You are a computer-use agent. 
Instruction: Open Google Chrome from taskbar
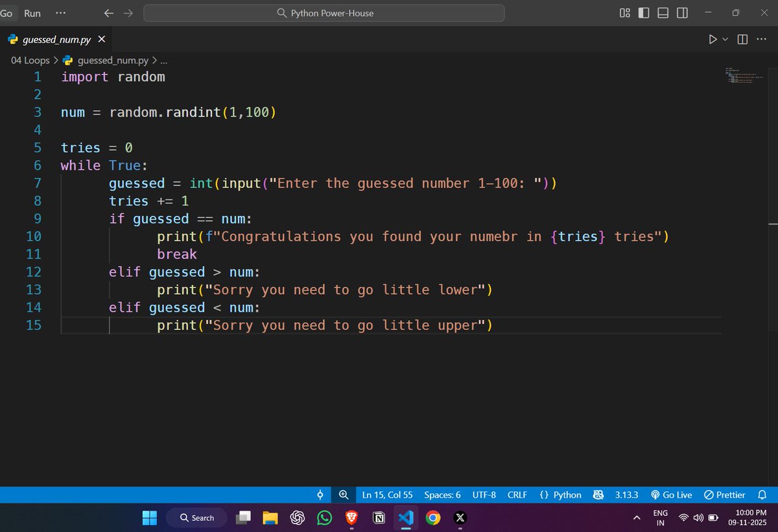click(x=433, y=518)
